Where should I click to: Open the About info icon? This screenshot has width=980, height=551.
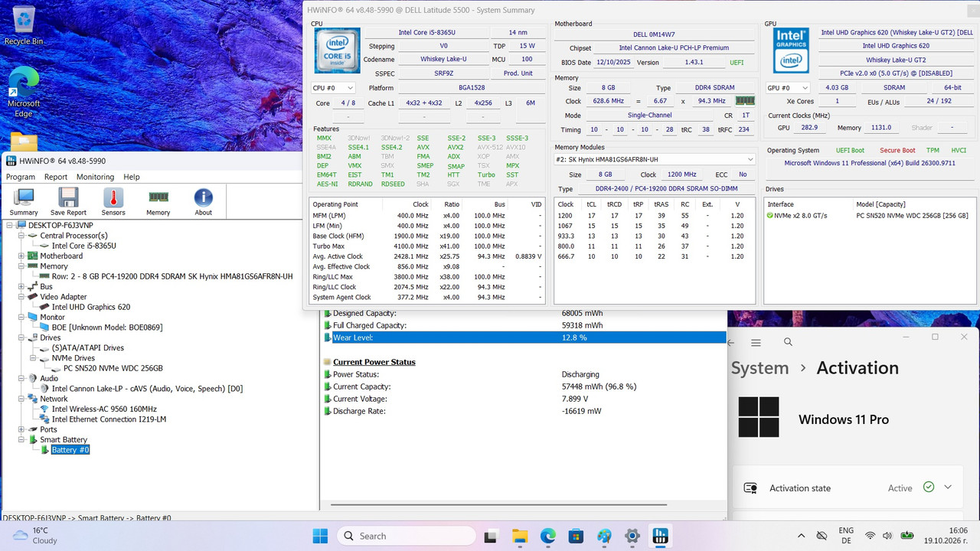pos(203,202)
